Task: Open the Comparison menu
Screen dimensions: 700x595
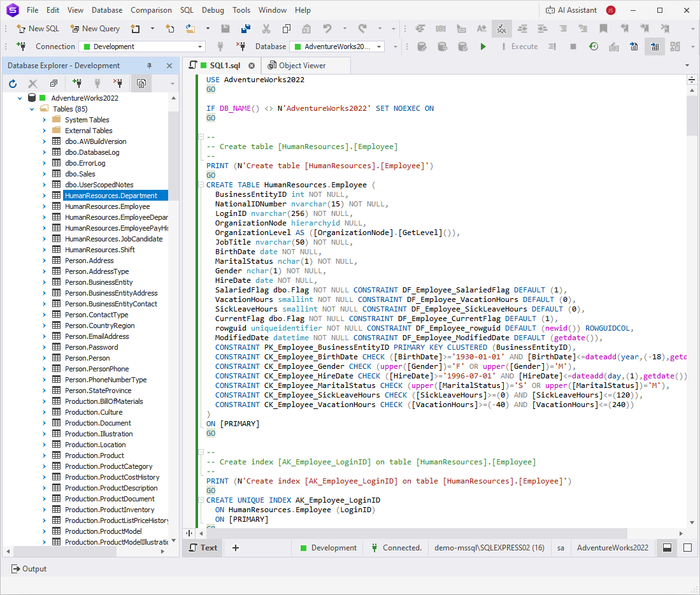Action: (151, 10)
